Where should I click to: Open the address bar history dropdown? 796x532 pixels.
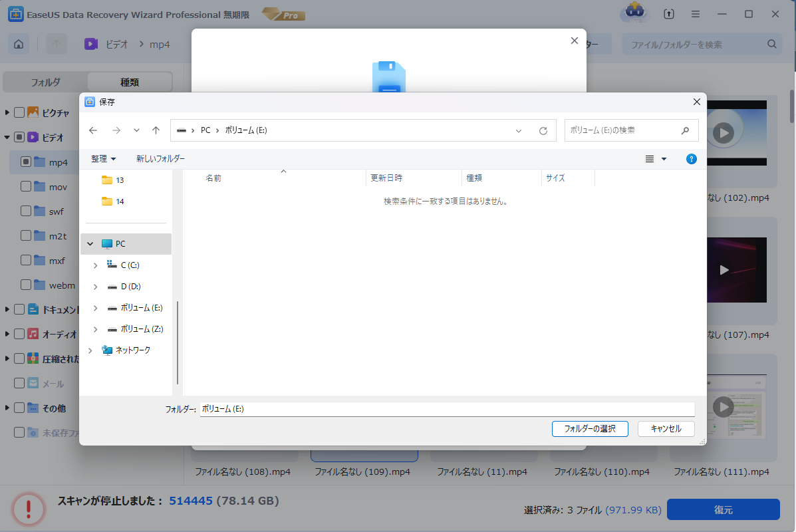click(519, 131)
